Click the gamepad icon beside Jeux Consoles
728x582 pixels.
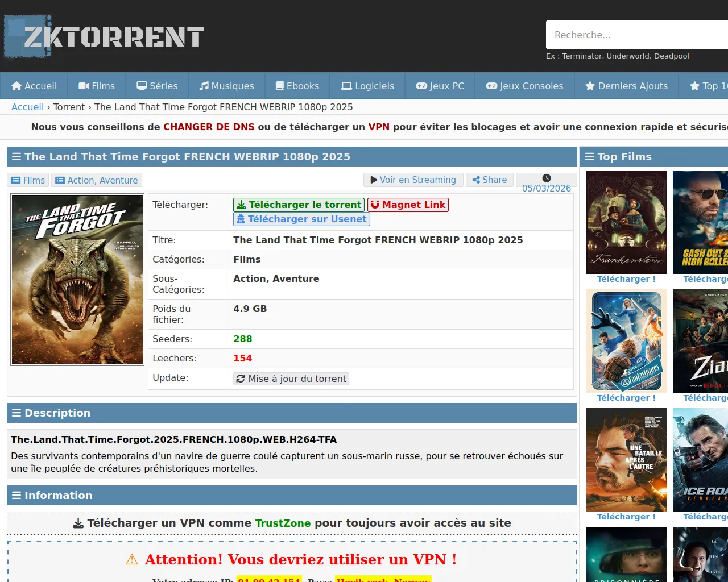[491, 86]
